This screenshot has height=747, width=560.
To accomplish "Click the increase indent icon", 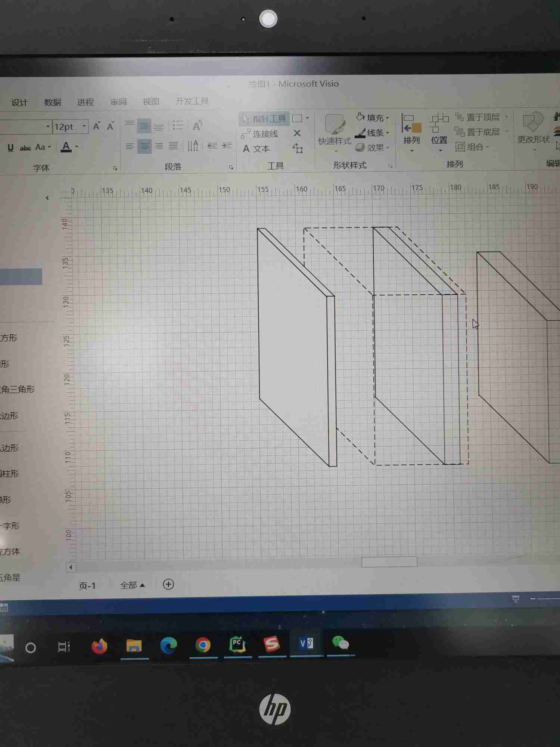I will pyautogui.click(x=227, y=146).
